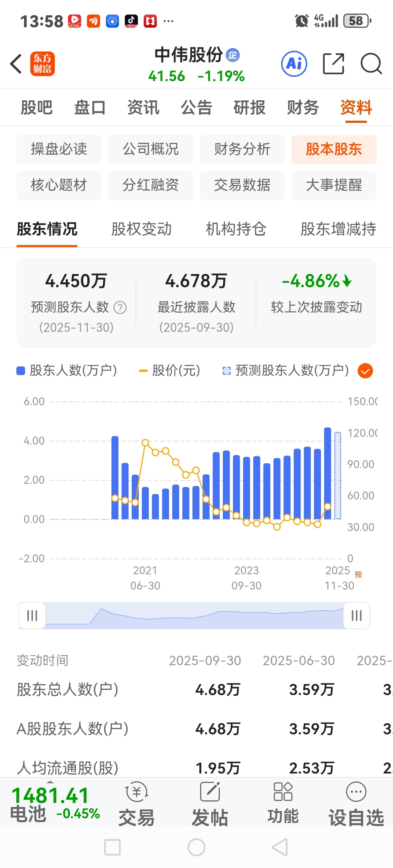Select the 股东情况 sub-tab
The height and width of the screenshot is (868, 393).
coord(47,229)
